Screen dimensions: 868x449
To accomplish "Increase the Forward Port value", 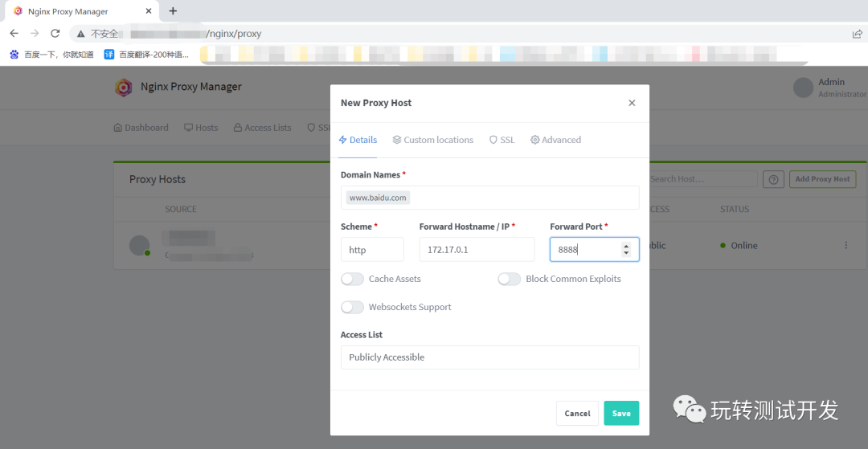I will pyautogui.click(x=626, y=246).
